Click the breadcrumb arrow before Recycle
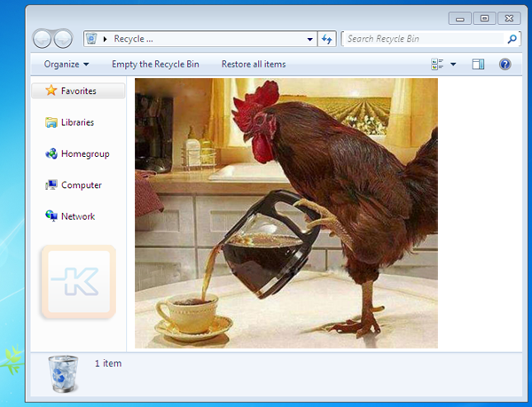Viewport: 532px width, 407px height. [106, 39]
